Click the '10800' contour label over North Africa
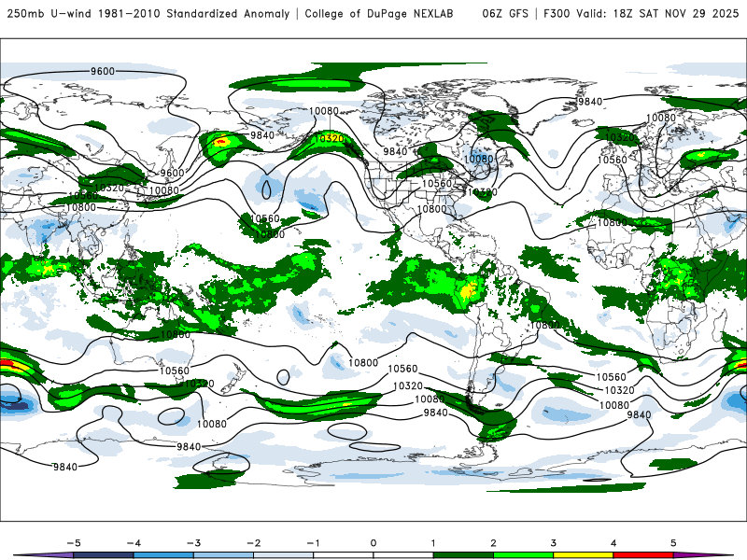 pyautogui.click(x=612, y=222)
